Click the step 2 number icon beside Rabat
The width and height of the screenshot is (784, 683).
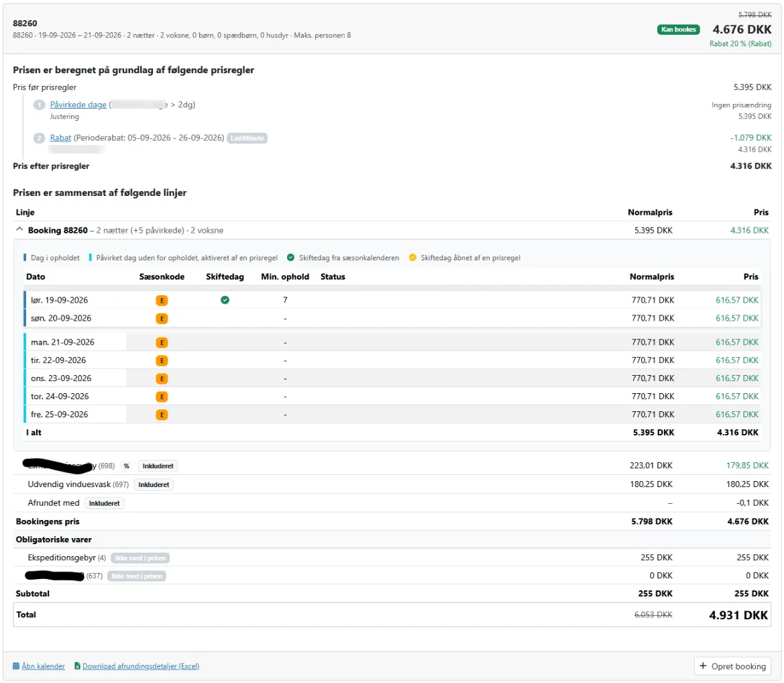[39, 138]
